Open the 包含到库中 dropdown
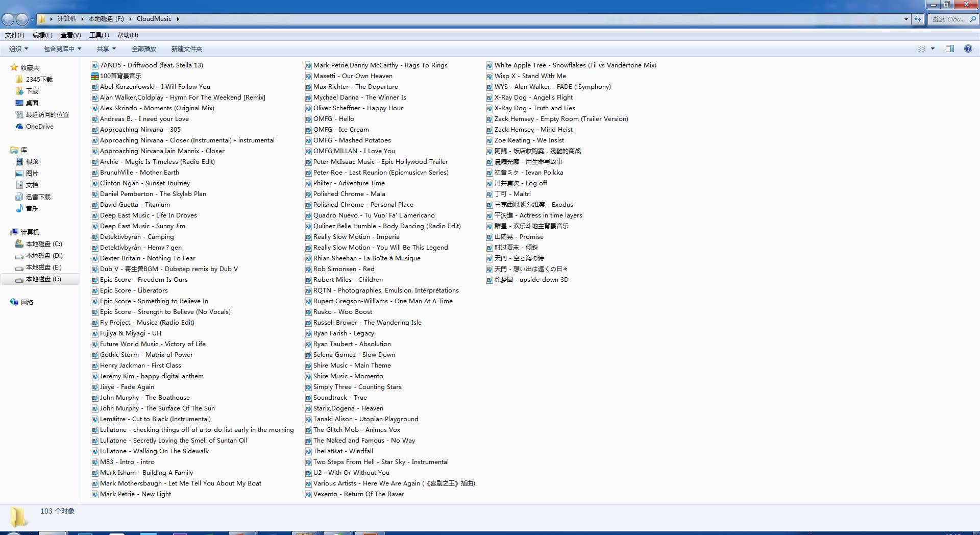Image resolution: width=980 pixels, height=535 pixels. click(62, 49)
